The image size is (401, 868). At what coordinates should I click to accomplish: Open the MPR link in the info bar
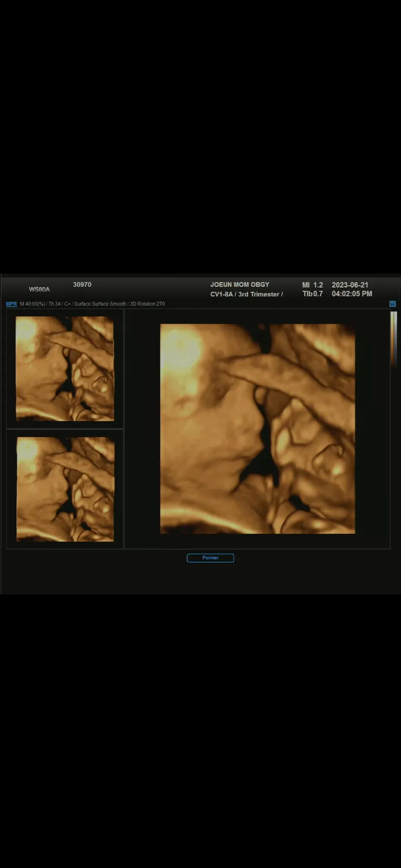pos(11,304)
